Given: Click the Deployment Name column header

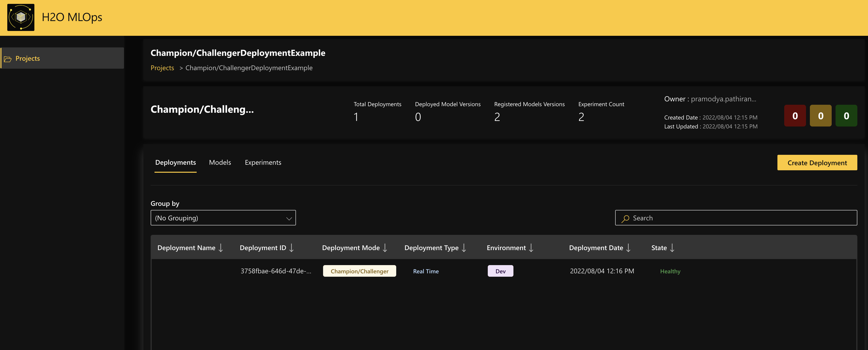Looking at the screenshot, I should click(x=186, y=248).
